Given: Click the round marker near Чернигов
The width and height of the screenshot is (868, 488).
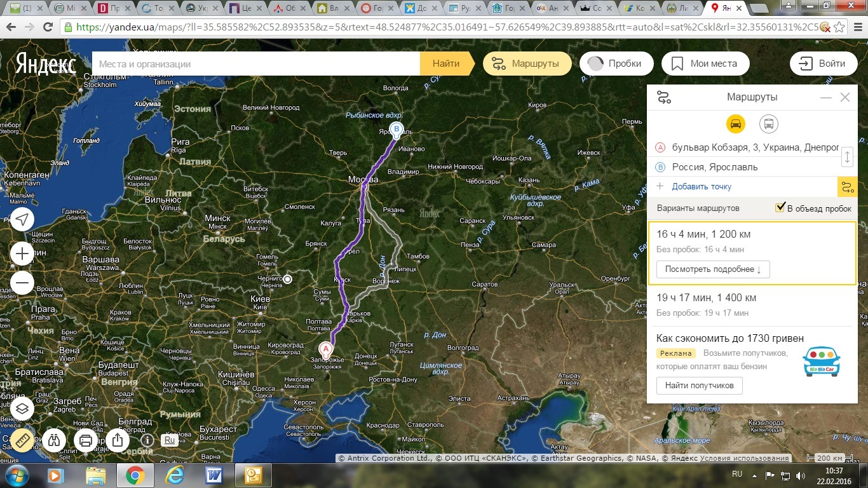Looking at the screenshot, I should coord(288,279).
